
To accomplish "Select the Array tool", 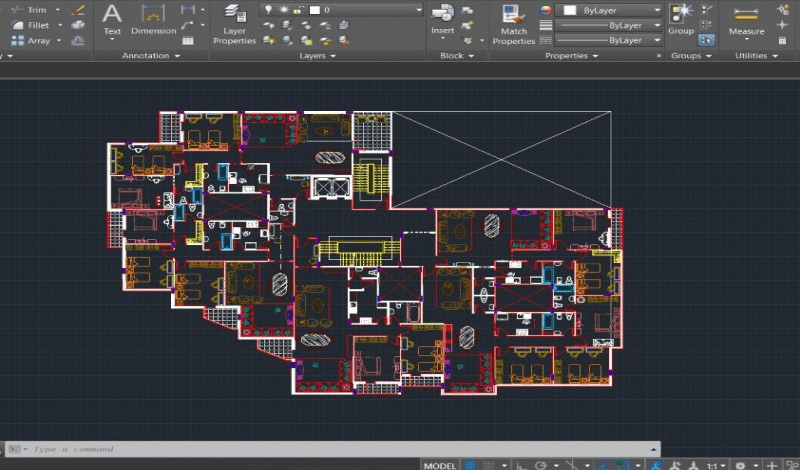I will 31,40.
